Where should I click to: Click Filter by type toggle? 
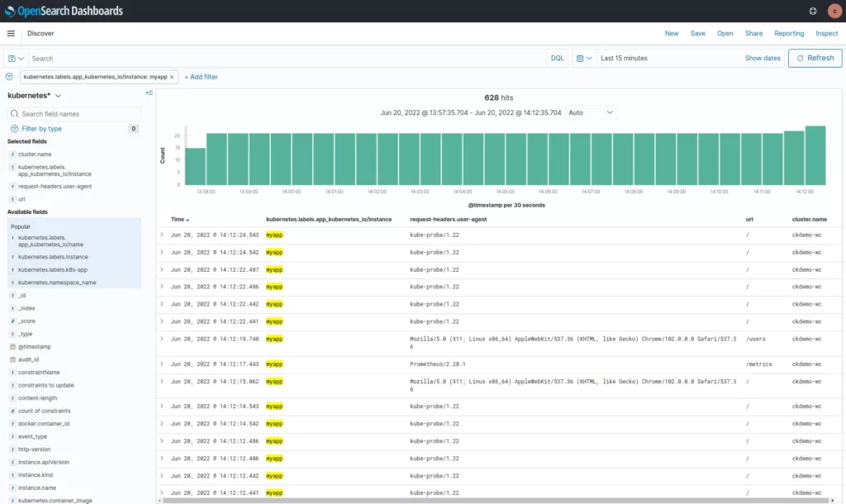41,129
